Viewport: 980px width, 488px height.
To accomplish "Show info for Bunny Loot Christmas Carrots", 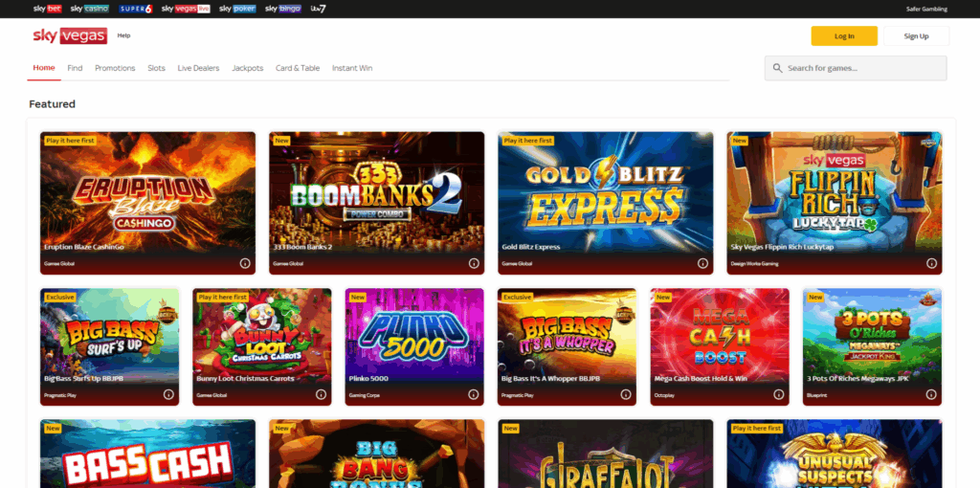I will click(x=321, y=394).
